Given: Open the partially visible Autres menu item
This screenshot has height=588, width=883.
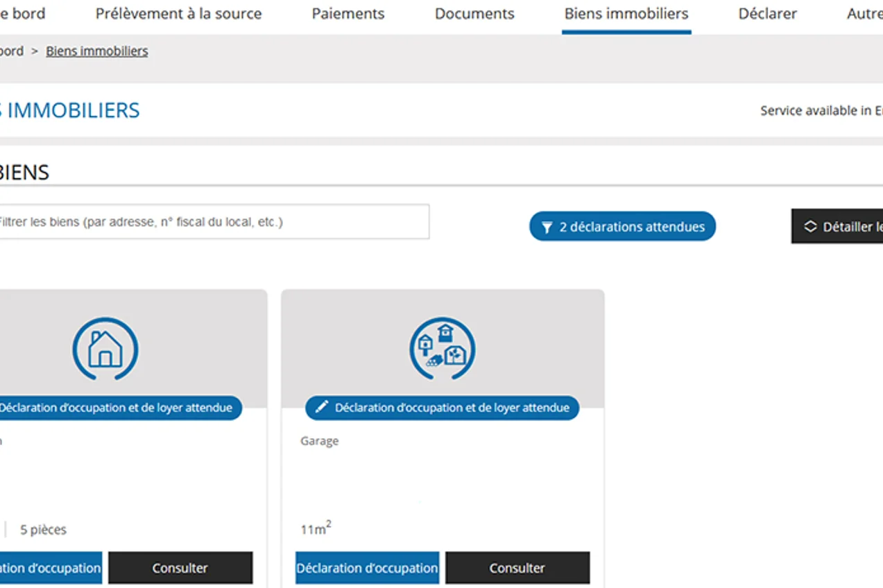Looking at the screenshot, I should click(x=864, y=14).
